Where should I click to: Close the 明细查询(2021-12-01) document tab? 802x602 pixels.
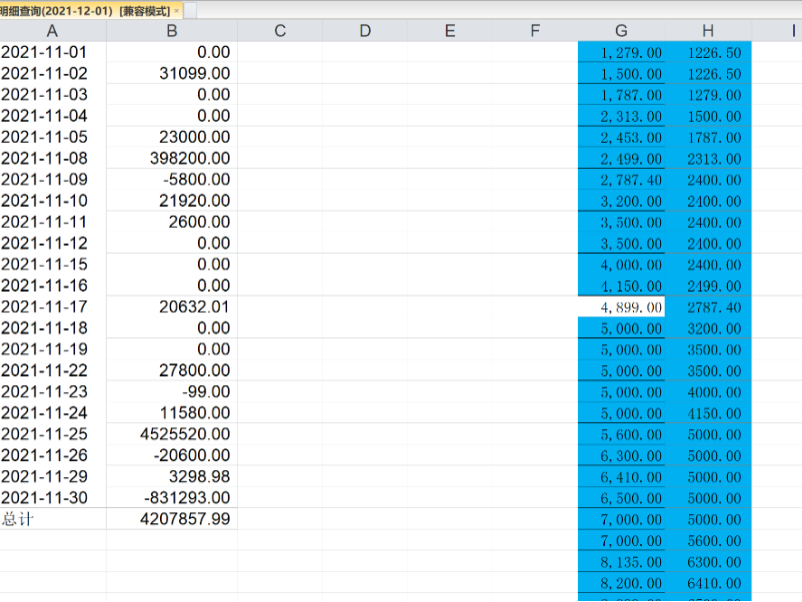(177, 10)
